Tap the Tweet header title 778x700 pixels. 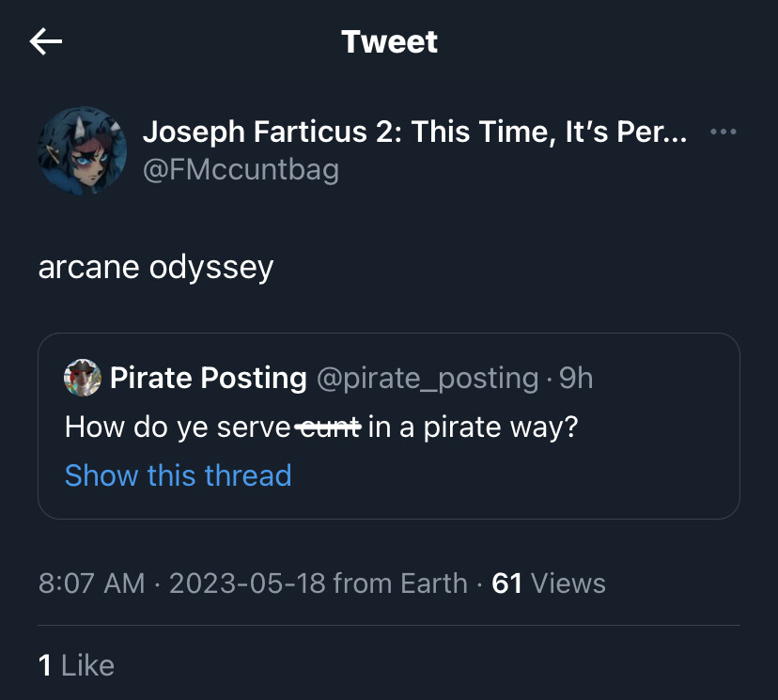tap(390, 41)
